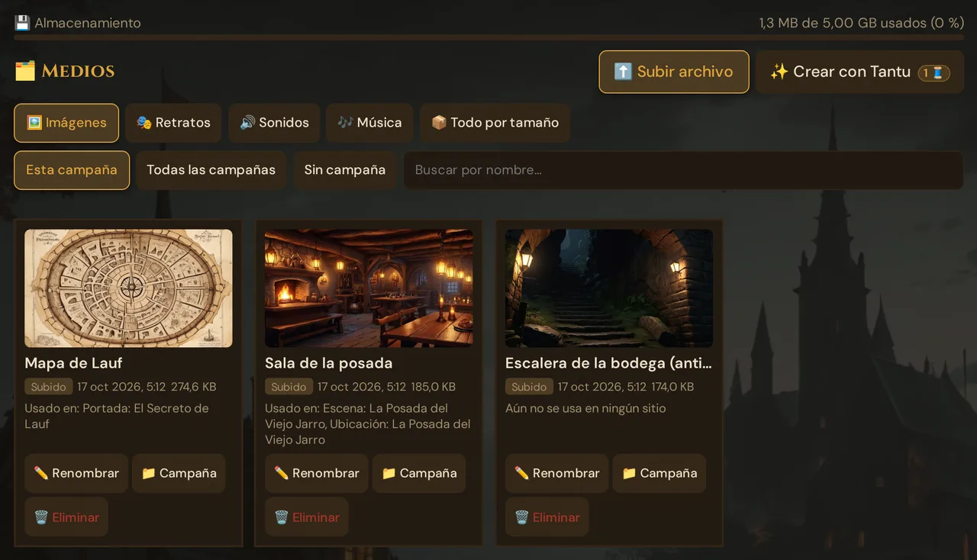This screenshot has width=977, height=560.
Task: Click the 1,3 MB de 5,00 GB usados text
Action: 862,23
